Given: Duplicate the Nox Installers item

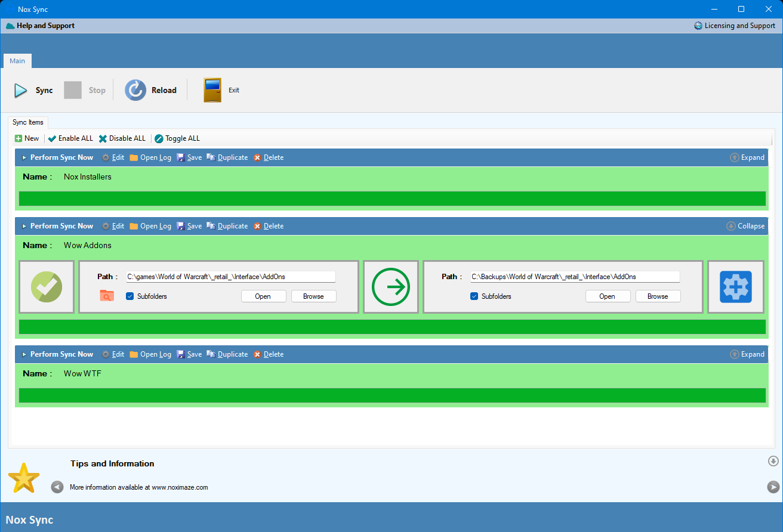Looking at the screenshot, I should (x=227, y=157).
